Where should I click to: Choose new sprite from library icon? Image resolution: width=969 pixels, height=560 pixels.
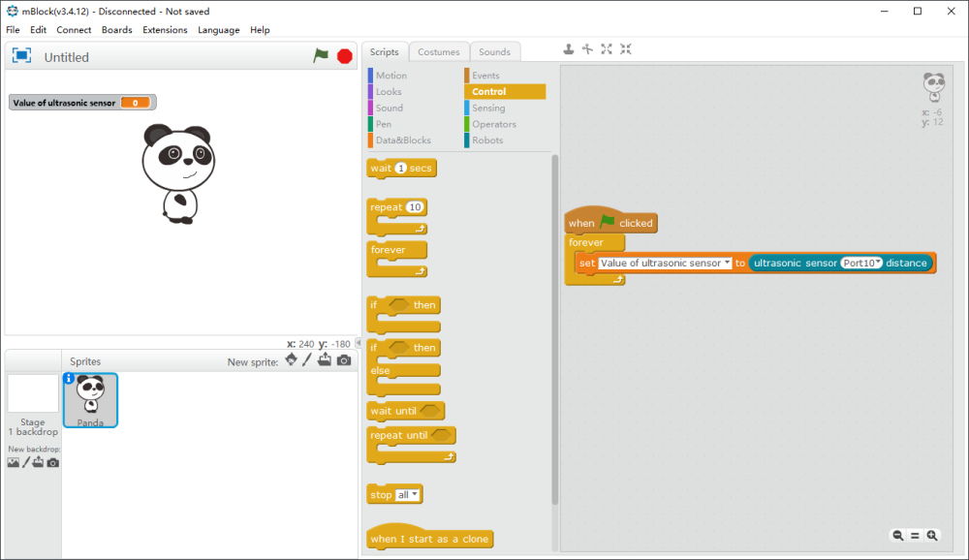[x=291, y=360]
